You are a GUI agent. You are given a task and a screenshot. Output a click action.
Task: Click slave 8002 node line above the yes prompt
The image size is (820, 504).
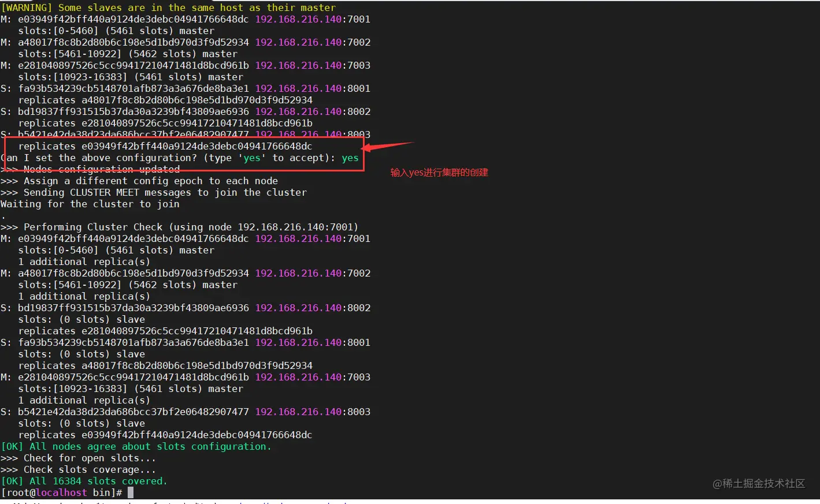coord(185,111)
